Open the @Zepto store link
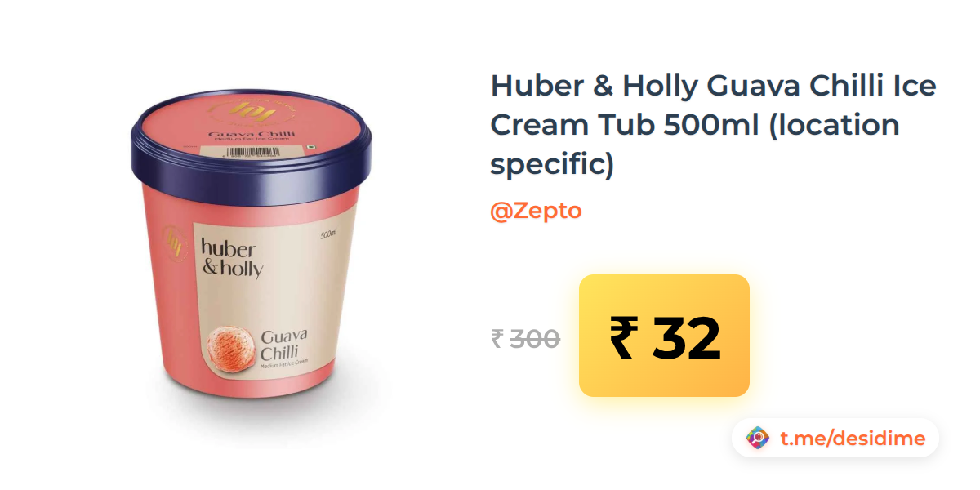 pos(536,211)
